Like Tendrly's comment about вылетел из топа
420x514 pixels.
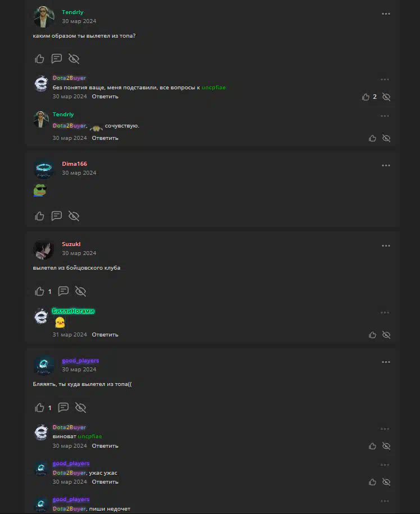(x=40, y=58)
